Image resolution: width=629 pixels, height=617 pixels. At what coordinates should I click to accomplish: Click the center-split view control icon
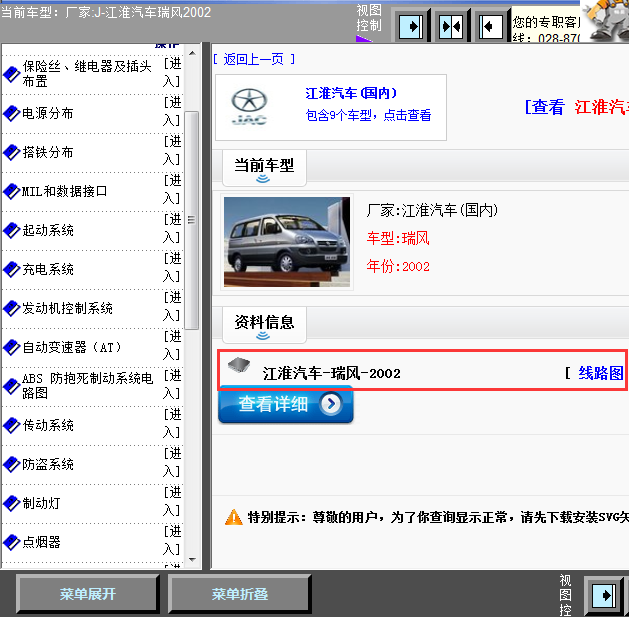pyautogui.click(x=450, y=27)
